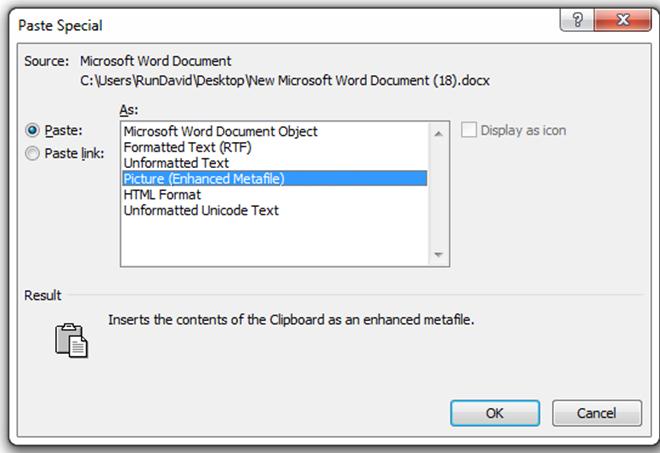Click the Cancel button
This screenshot has height=453, width=660.
tap(597, 413)
